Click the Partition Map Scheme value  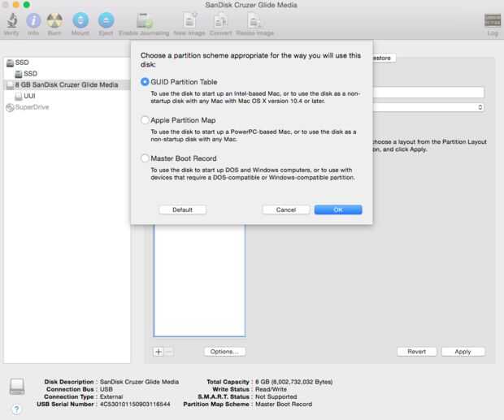coord(284,404)
